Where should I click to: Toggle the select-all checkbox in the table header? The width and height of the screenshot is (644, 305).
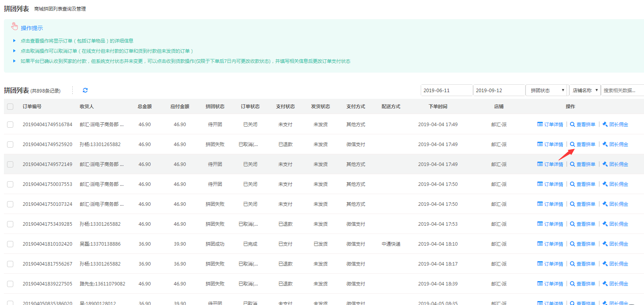[10, 107]
